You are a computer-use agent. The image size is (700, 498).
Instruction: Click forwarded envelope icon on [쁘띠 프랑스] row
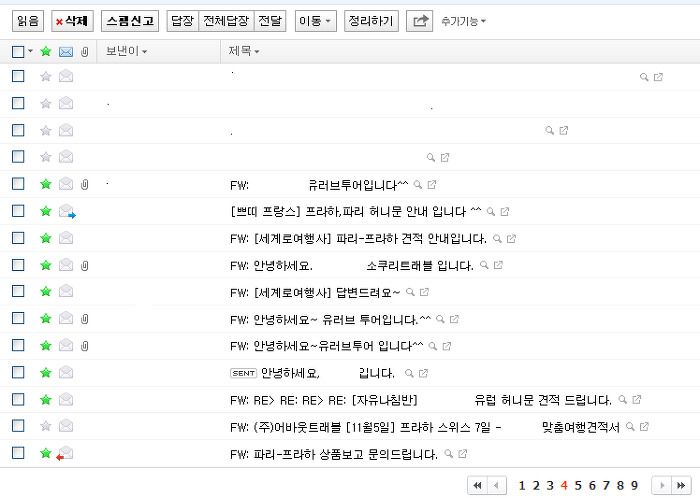(67, 211)
